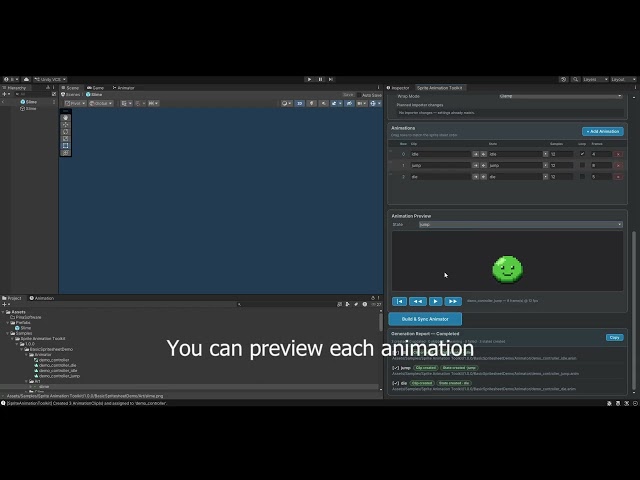The height and width of the screenshot is (480, 640).
Task: Switch to the Animation tab
Action: 42,298
